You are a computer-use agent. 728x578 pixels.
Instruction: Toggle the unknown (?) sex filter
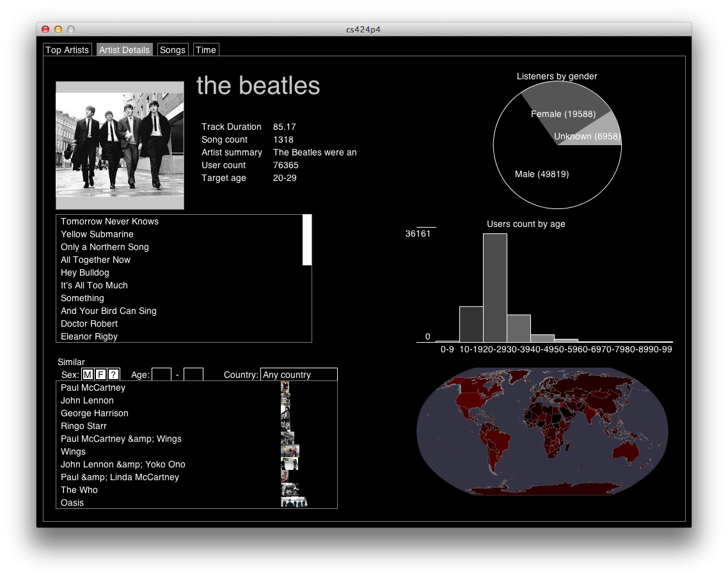pyautogui.click(x=113, y=374)
